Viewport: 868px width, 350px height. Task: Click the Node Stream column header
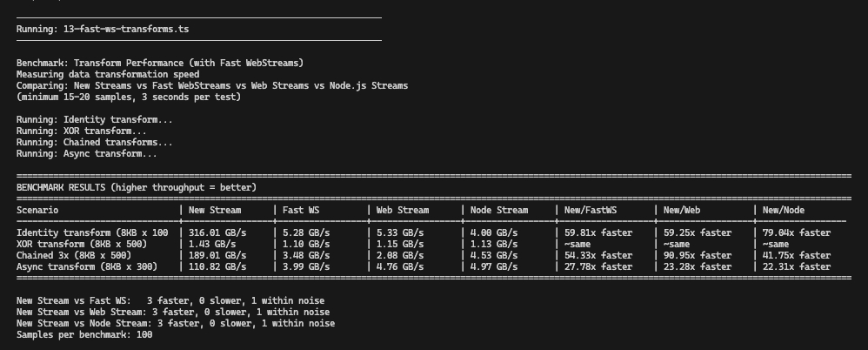coord(498,211)
